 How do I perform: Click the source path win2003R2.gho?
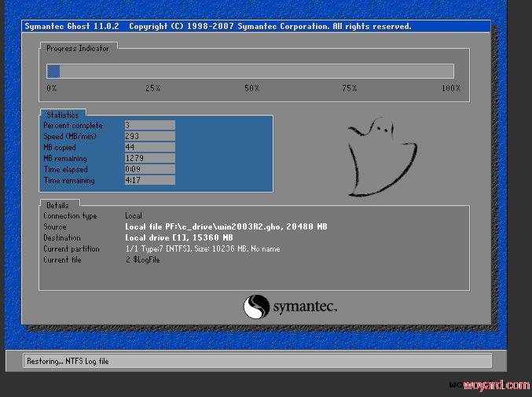click(x=226, y=226)
